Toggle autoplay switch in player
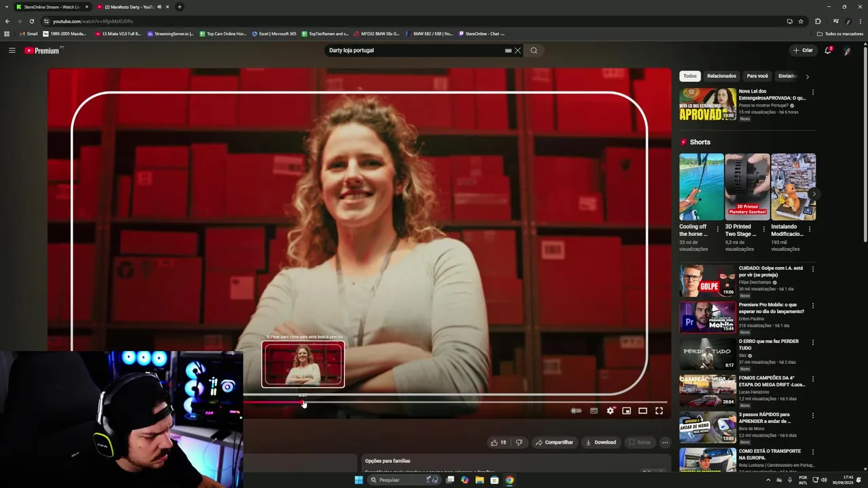The height and width of the screenshot is (488, 868). [x=576, y=411]
